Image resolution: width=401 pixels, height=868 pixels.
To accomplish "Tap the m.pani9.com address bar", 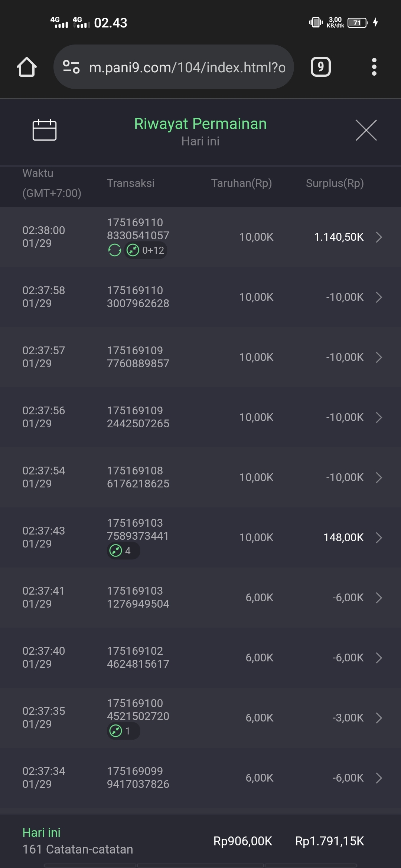I will pyautogui.click(x=187, y=67).
